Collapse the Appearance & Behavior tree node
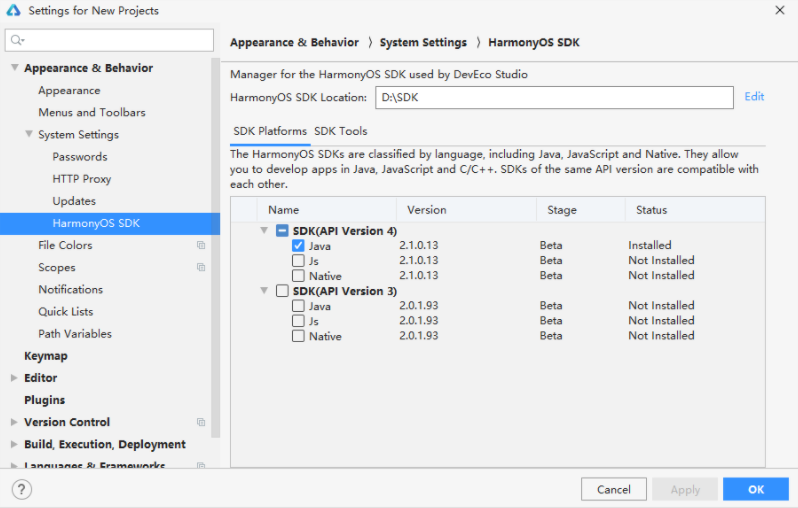This screenshot has height=508, width=798. [15, 68]
